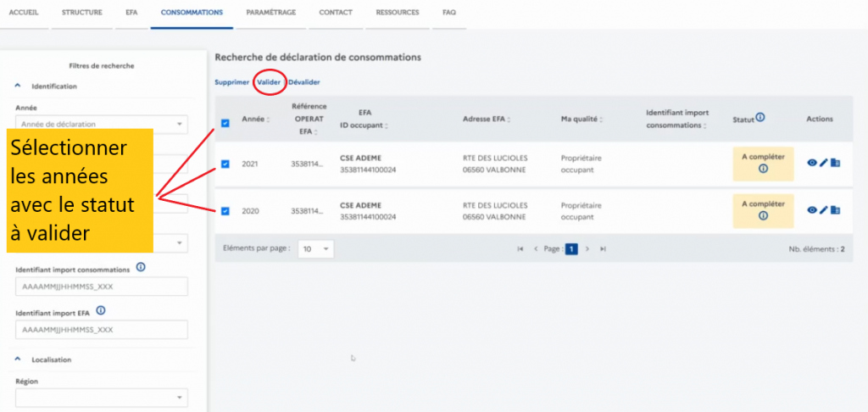Edit the 2020 declaration using the pencil icon
Viewport: 868px width, 412px height.
(823, 210)
